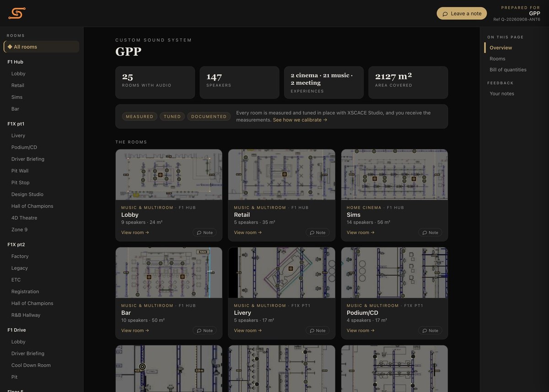Open Driver Briefing under F1X pt1

(28, 159)
